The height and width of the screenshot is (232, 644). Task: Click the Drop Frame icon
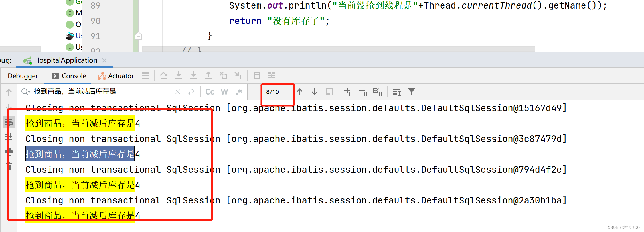223,76
